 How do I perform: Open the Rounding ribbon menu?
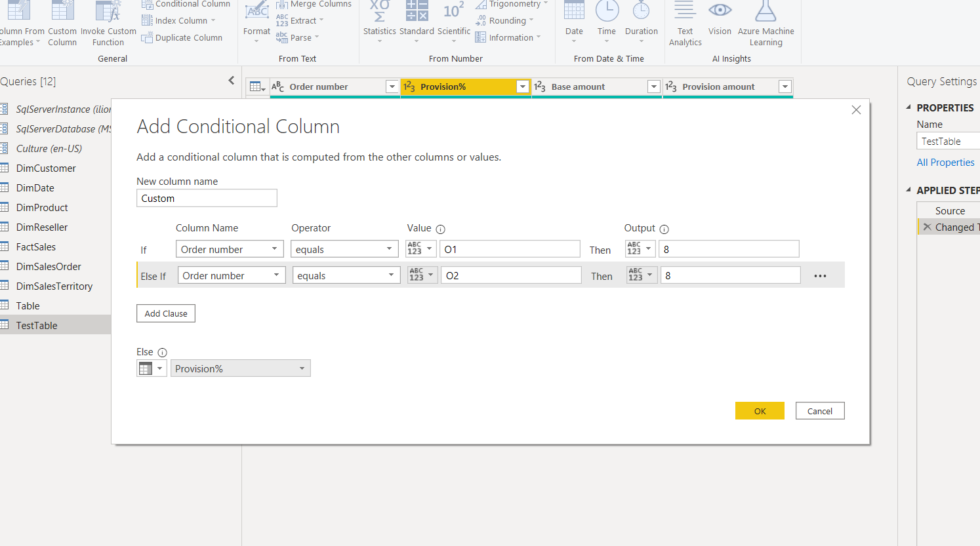[x=505, y=21]
